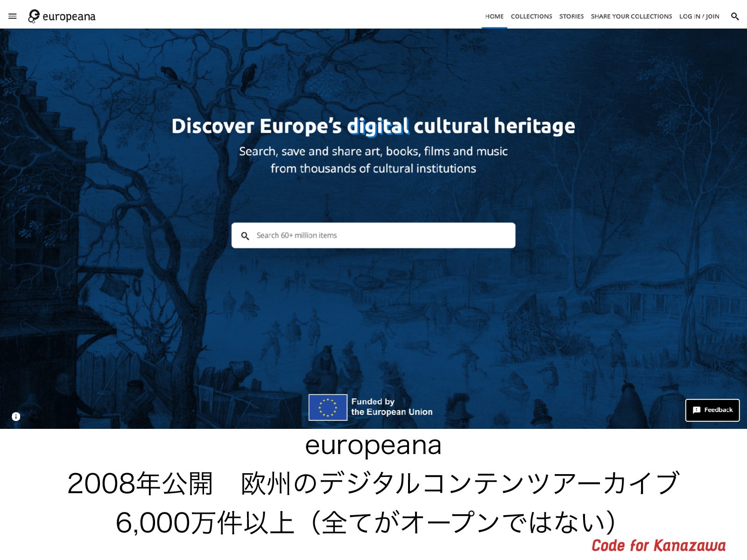
Task: Focus the Search 60+ million items field
Action: coord(373,235)
